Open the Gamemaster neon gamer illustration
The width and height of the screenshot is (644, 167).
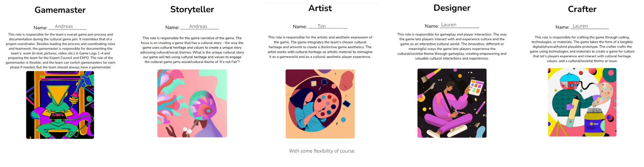[60, 105]
